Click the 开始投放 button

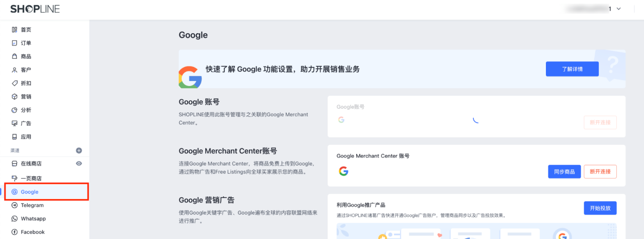point(600,208)
